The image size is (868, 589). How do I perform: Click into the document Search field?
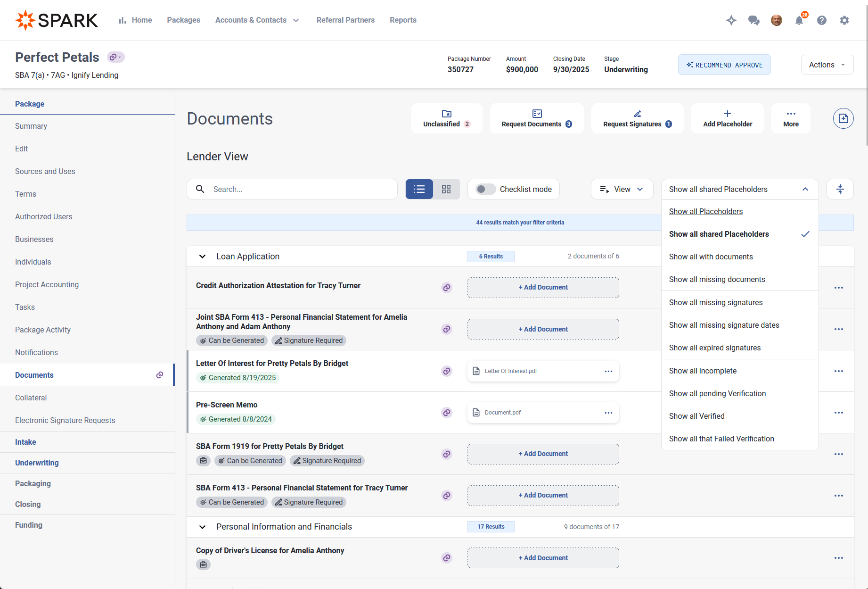302,189
